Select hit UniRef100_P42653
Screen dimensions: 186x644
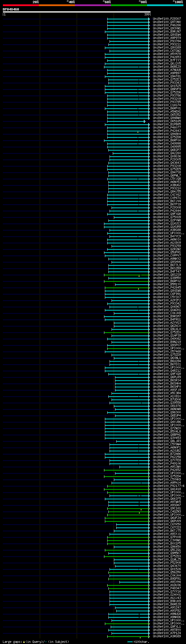pyautogui.click(x=167, y=57)
